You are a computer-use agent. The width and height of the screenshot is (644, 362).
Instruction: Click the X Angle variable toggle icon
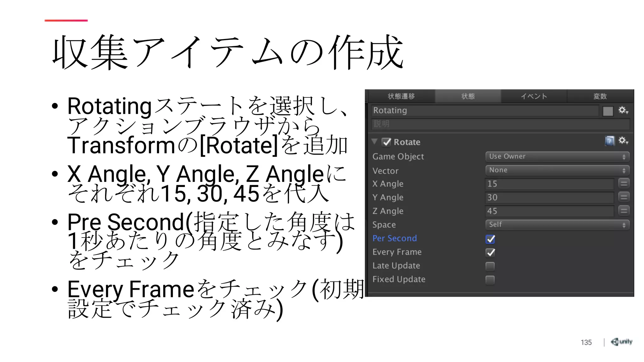click(624, 184)
